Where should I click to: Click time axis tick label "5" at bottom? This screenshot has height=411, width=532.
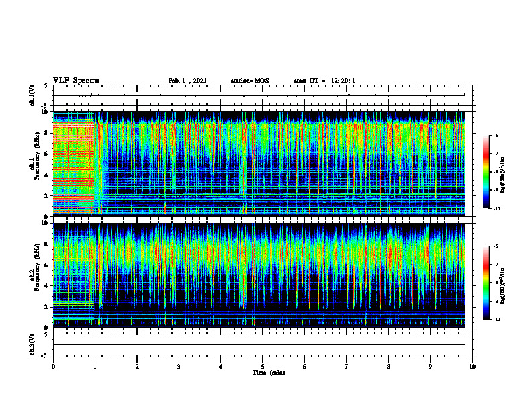pos(263,366)
